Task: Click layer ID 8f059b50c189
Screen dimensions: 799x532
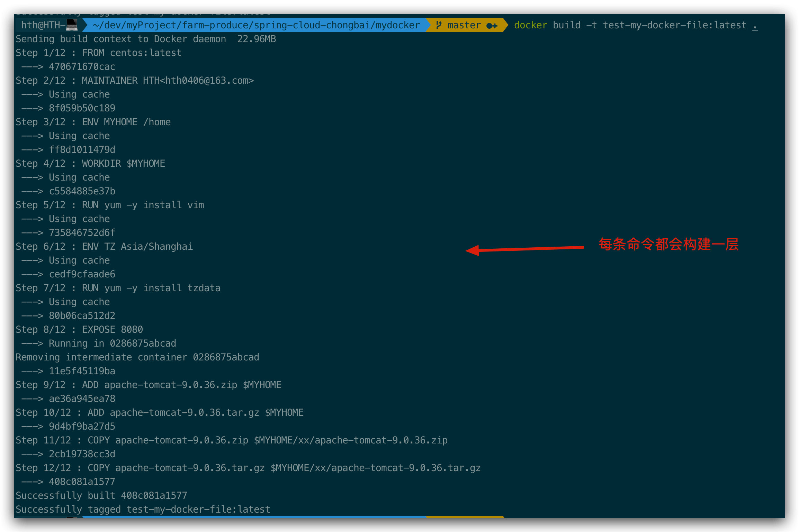Action: (x=82, y=108)
